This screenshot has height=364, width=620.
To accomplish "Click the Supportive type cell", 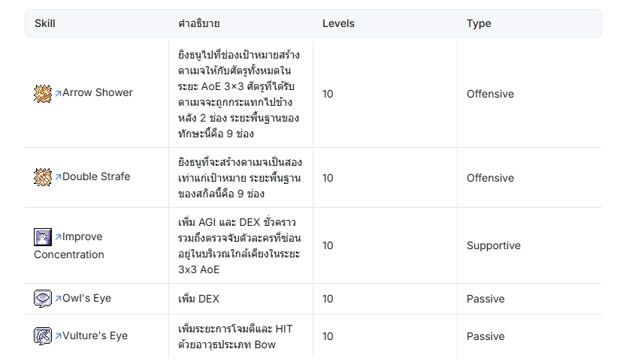I will click(x=494, y=245).
